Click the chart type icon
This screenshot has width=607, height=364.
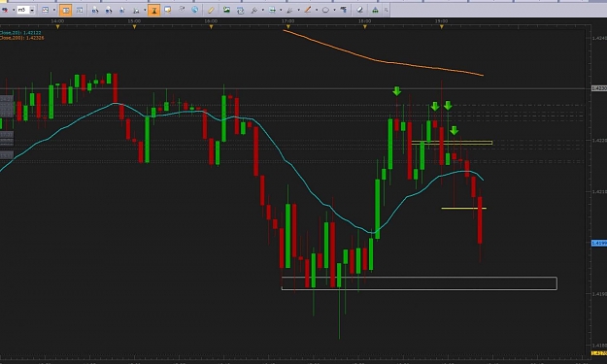click(x=46, y=10)
